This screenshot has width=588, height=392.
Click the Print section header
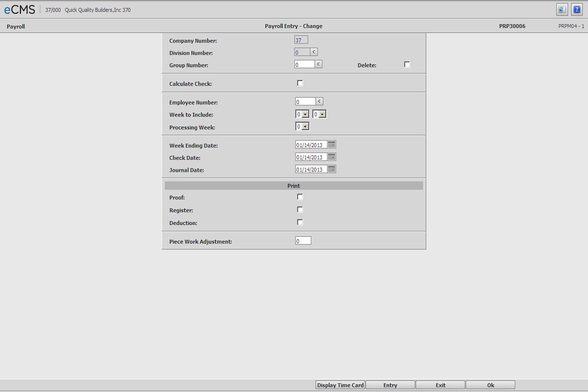click(294, 186)
